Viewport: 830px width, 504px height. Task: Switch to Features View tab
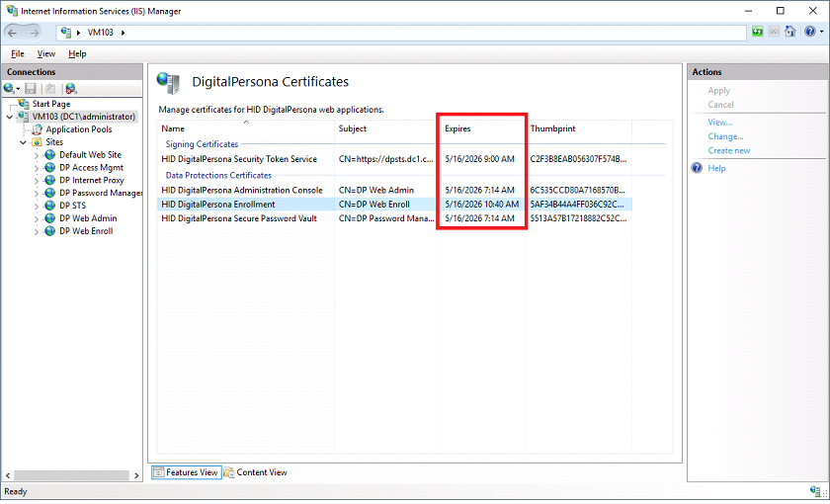[186, 472]
